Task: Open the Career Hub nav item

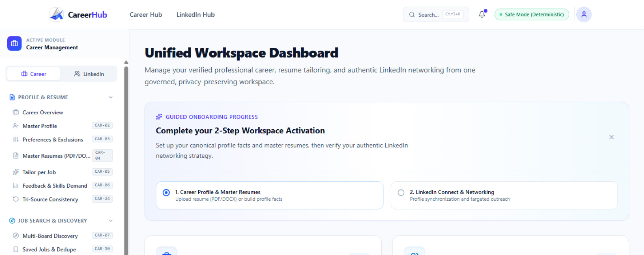Action: pos(146,15)
